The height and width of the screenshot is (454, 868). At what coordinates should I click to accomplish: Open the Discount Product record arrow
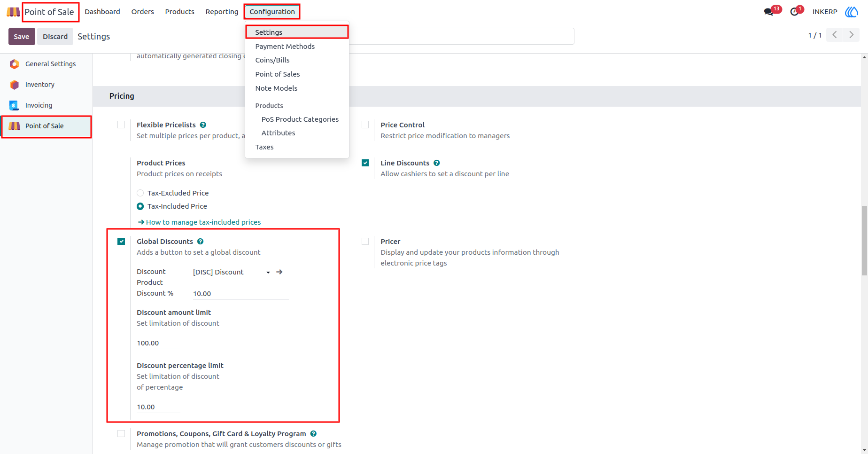click(x=279, y=272)
